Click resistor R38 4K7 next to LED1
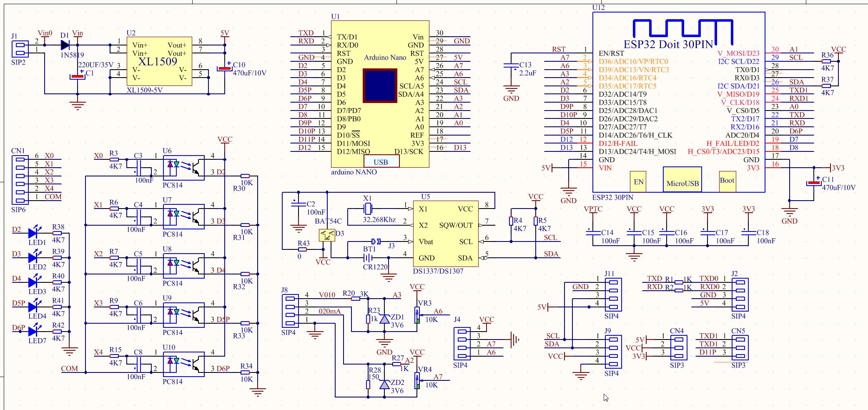The image size is (868, 410). (x=57, y=233)
